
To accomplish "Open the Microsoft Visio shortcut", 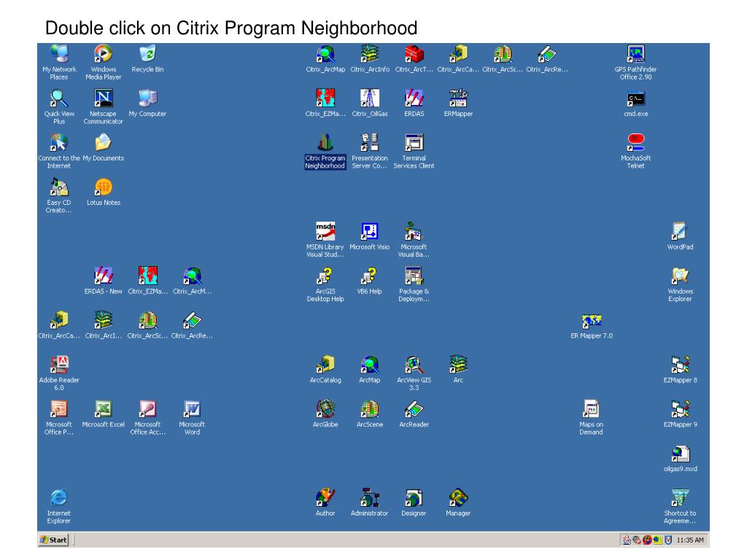I will click(370, 231).
